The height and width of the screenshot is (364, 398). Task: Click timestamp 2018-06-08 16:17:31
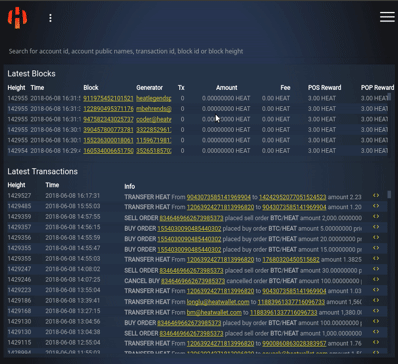[73, 196]
